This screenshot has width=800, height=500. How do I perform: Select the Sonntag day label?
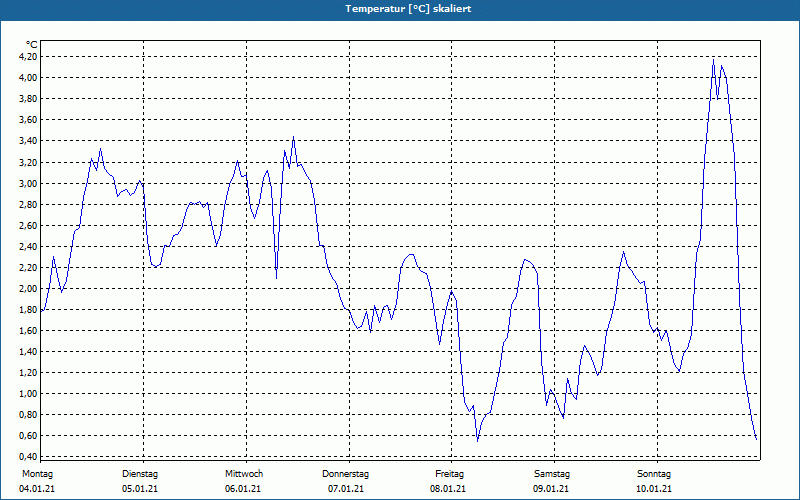pos(654,474)
